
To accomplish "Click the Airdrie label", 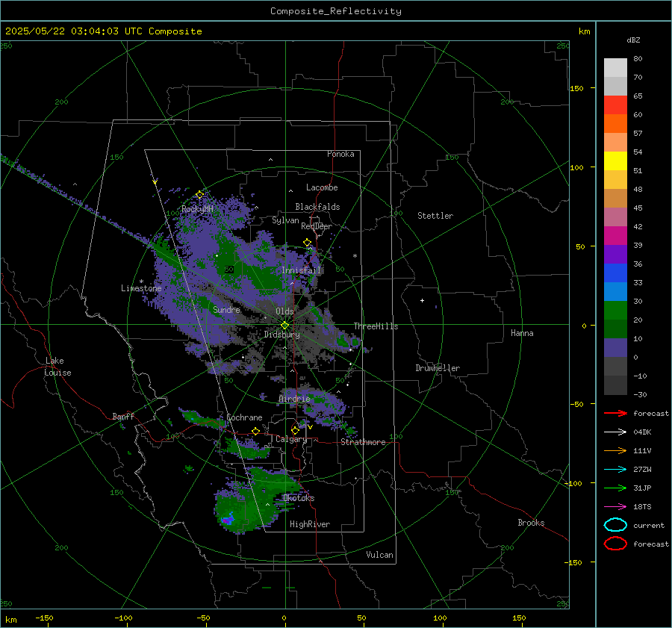I will (294, 399).
